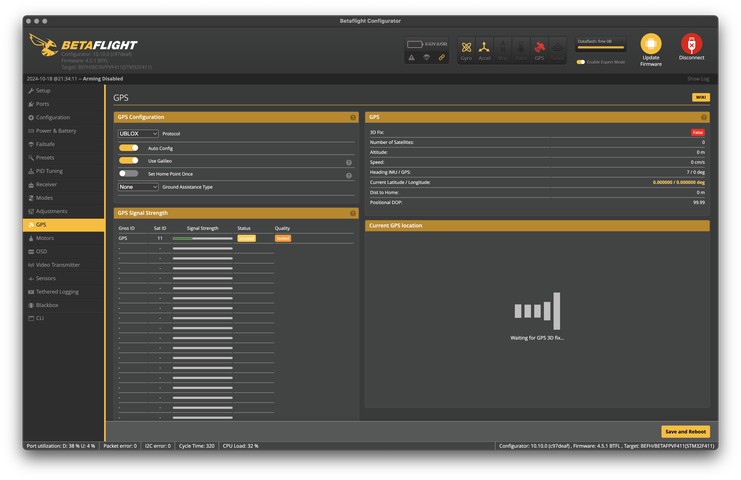741x480 pixels.
Task: Click the help icon in GPS Configuration header
Action: (x=353, y=117)
